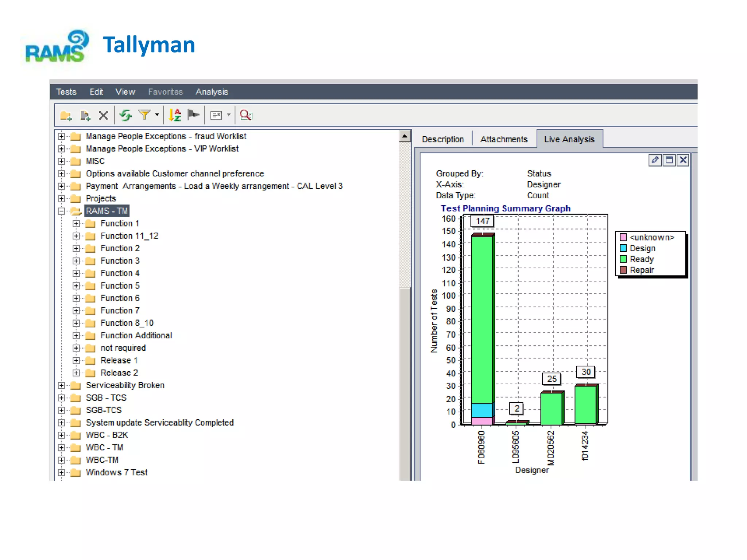The width and height of the screenshot is (747, 560).
Task: Open the mail icon dropdown arrow
Action: tap(229, 115)
